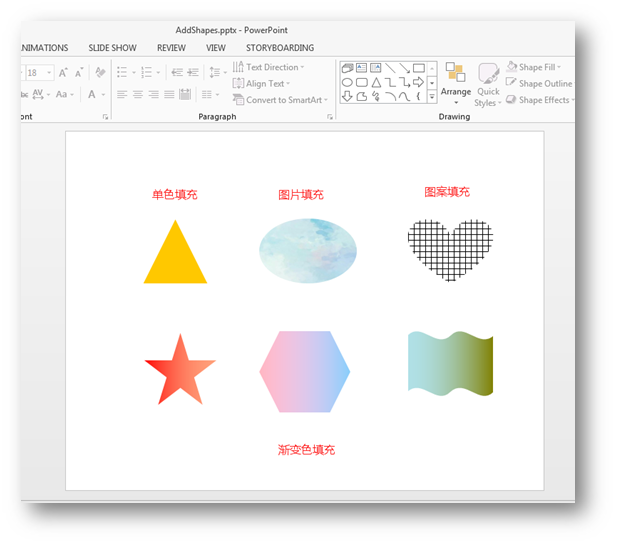Select the Right Arrow block shape
The height and width of the screenshot is (545, 617).
pyautogui.click(x=418, y=82)
